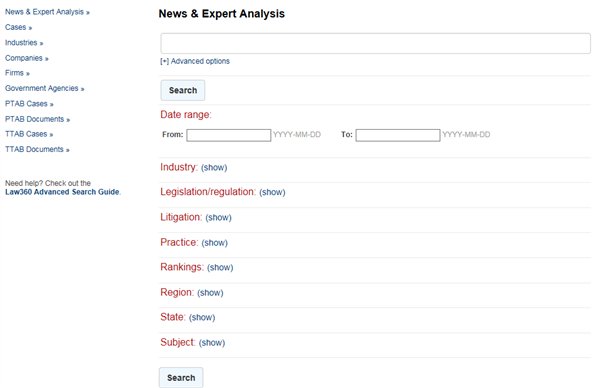600x388 pixels.
Task: Open News & Expert Analysis sidebar link
Action: tap(47, 12)
